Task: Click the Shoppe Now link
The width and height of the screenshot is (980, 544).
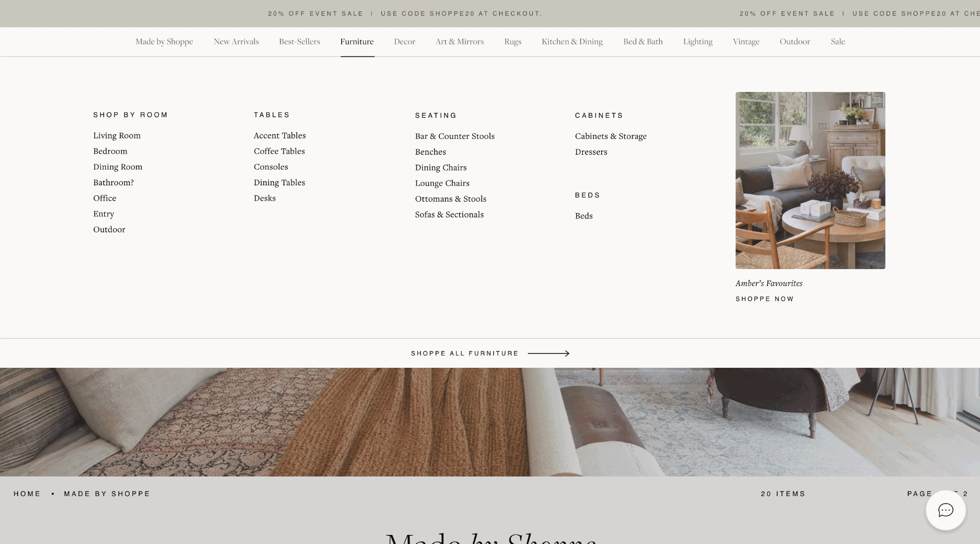Action: [765, 299]
